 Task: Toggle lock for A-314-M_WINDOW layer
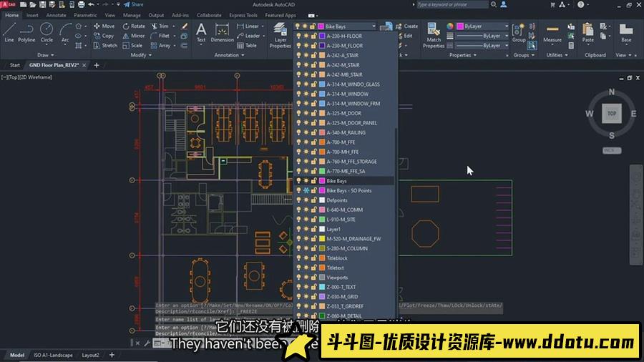pos(314,94)
